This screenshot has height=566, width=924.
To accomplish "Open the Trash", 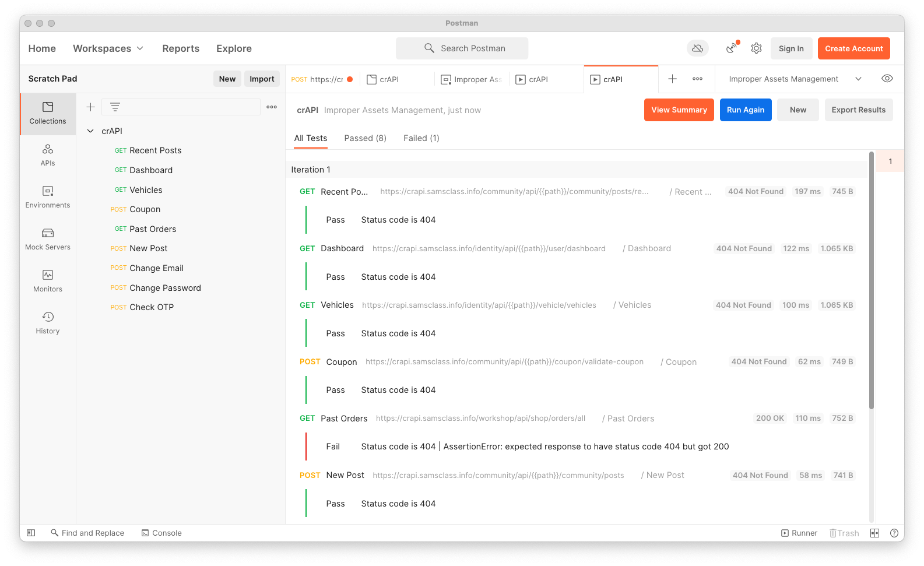I will pyautogui.click(x=844, y=533).
